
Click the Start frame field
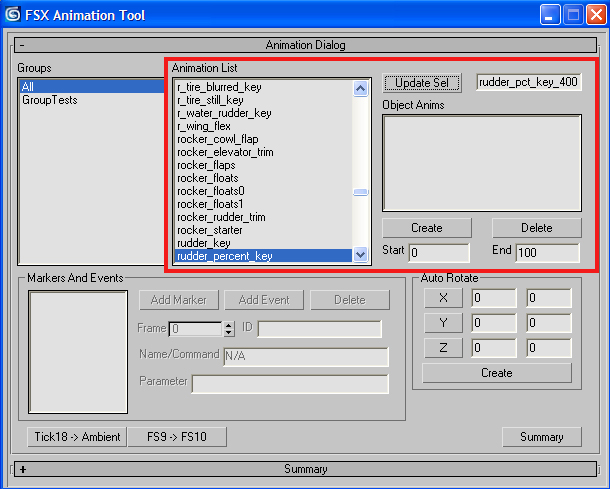tap(439, 253)
